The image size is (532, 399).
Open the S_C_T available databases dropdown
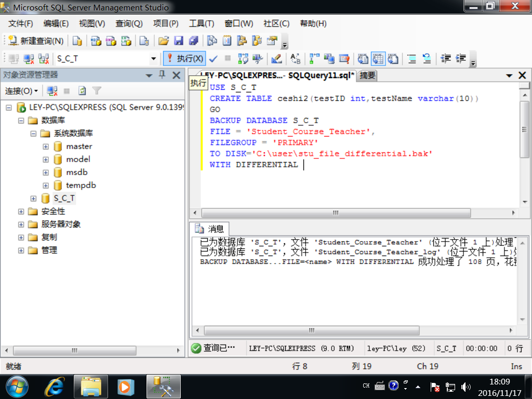153,59
